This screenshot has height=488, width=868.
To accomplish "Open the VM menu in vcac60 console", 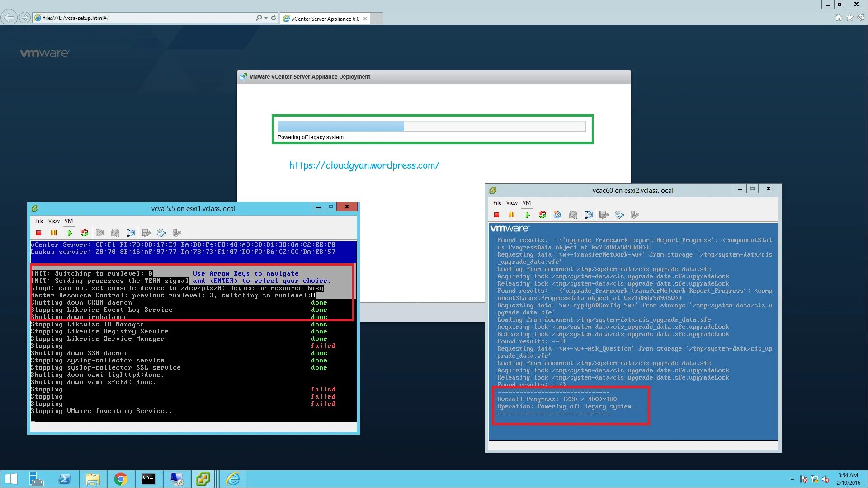I will (527, 203).
